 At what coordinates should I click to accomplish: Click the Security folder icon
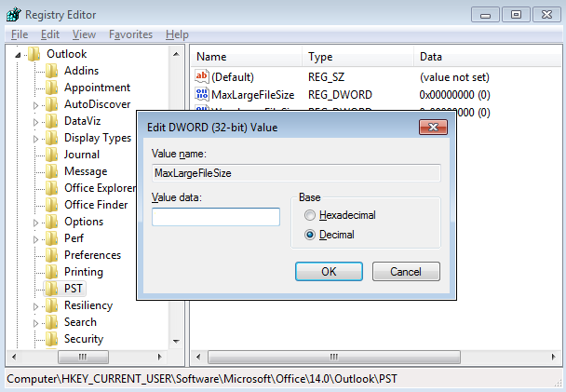click(52, 339)
